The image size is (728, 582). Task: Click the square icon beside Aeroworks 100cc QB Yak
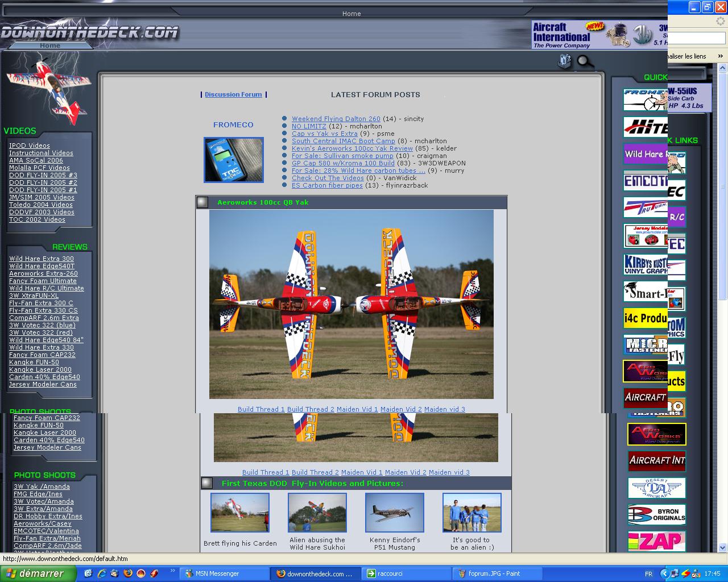coord(202,202)
